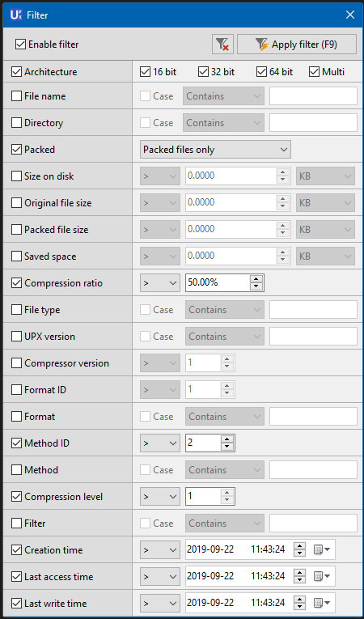The image size is (364, 619).
Task: Click the clear filter funnel icon
Action: [222, 45]
